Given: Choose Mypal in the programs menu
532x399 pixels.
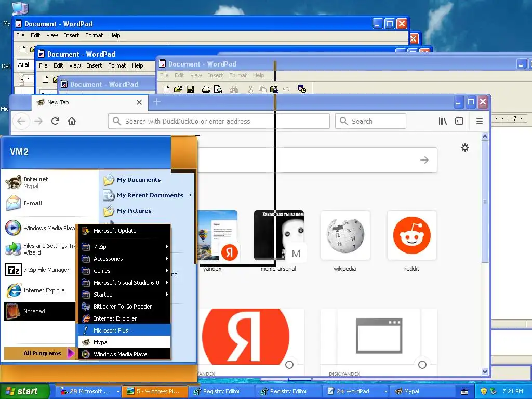Looking at the screenshot, I should tap(124, 342).
